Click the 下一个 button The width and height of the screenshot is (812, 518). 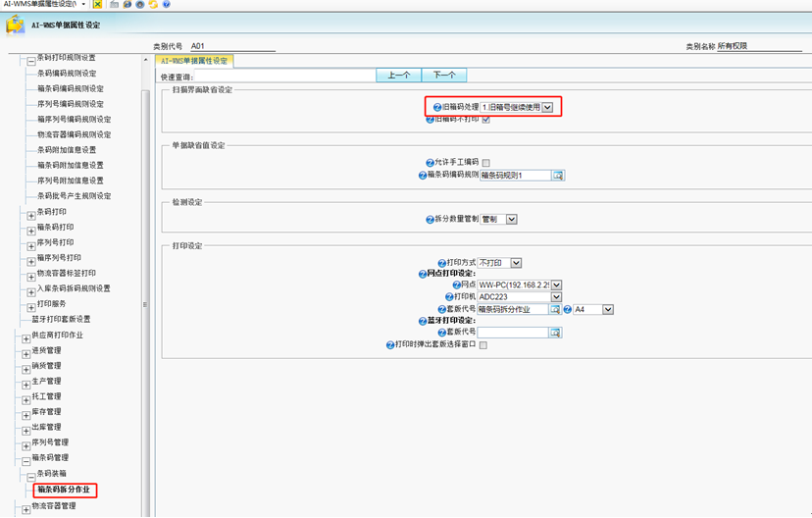[x=444, y=76]
